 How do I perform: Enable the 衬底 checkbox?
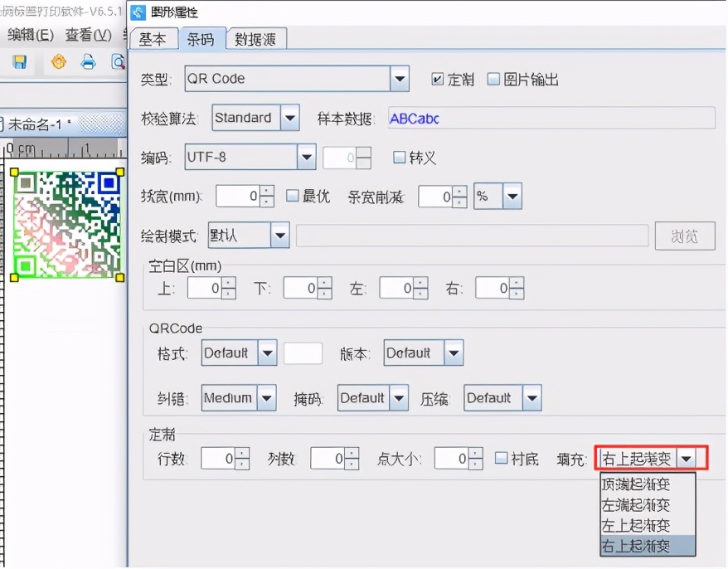pyautogui.click(x=501, y=459)
